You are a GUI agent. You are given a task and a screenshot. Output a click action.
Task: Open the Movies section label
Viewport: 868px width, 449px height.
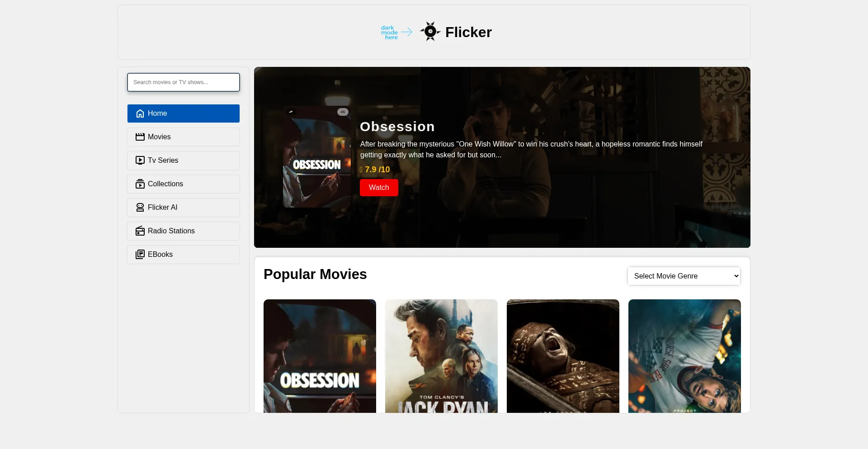point(159,137)
